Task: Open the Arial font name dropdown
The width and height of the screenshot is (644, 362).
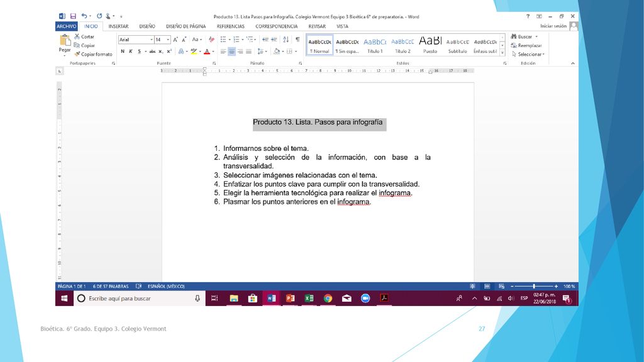Action: coord(151,40)
